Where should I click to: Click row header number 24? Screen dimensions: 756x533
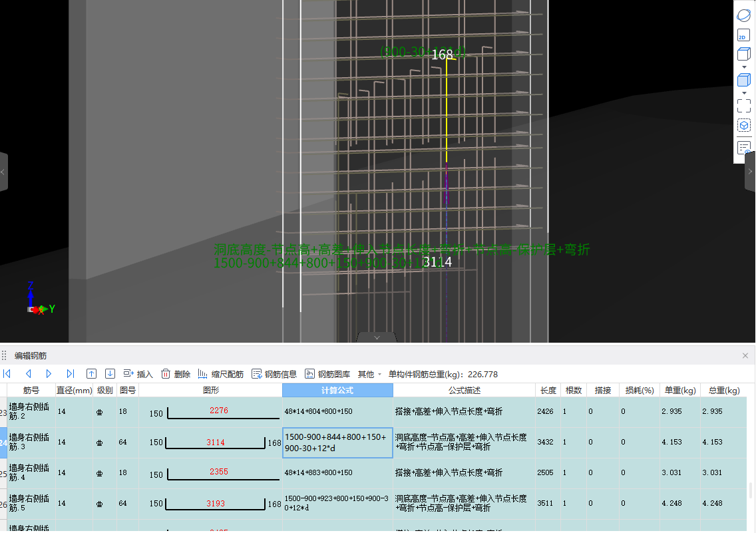tap(3, 443)
